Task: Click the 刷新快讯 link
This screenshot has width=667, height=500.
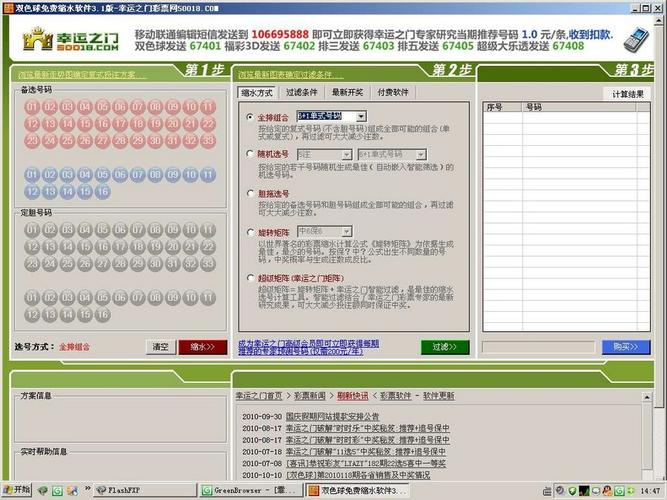Action: click(x=353, y=396)
